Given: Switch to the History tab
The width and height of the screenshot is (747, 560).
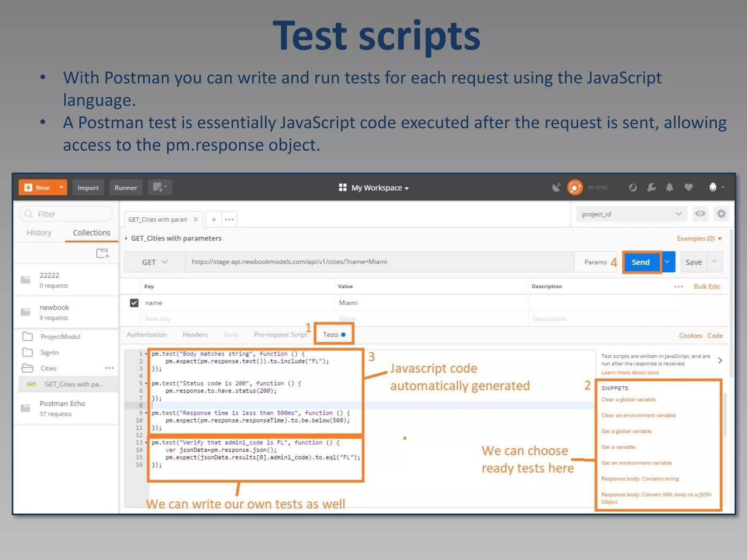Looking at the screenshot, I should 39,233.
